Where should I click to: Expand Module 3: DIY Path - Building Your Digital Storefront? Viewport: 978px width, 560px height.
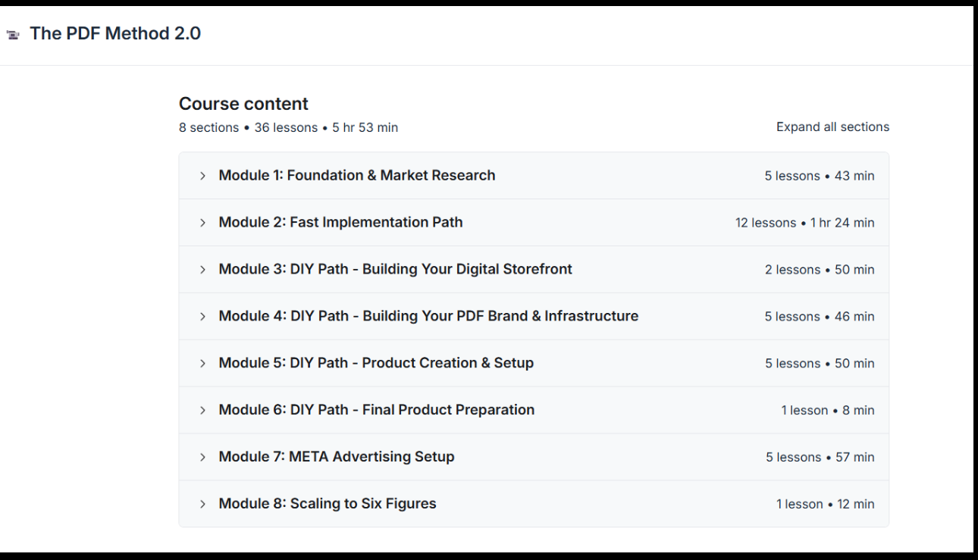pyautogui.click(x=202, y=269)
